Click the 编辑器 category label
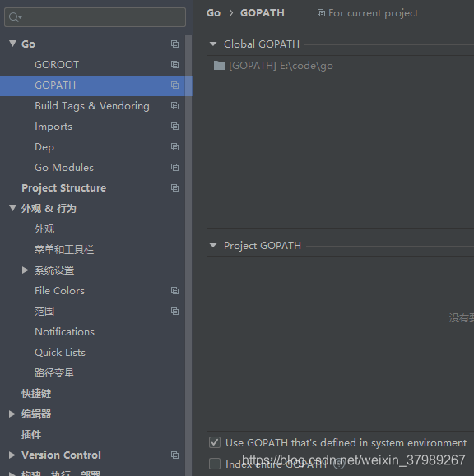Screen dimensions: 474x476 [x=36, y=414]
